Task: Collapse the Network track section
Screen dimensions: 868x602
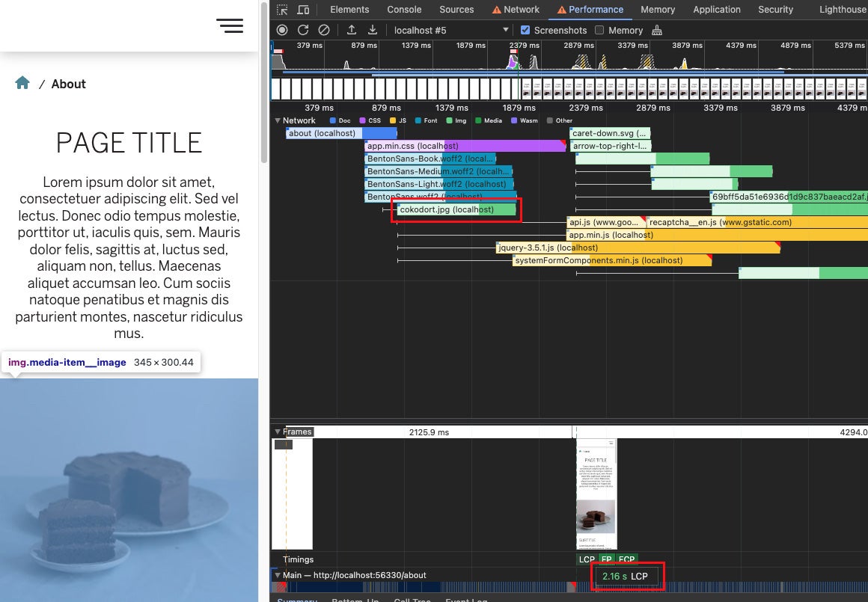Action: click(x=278, y=120)
